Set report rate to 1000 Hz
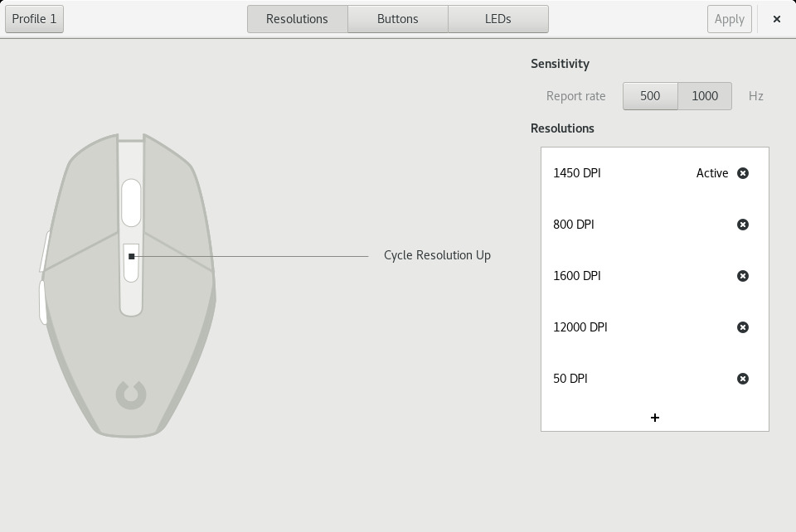The height and width of the screenshot is (532, 796). tap(705, 96)
